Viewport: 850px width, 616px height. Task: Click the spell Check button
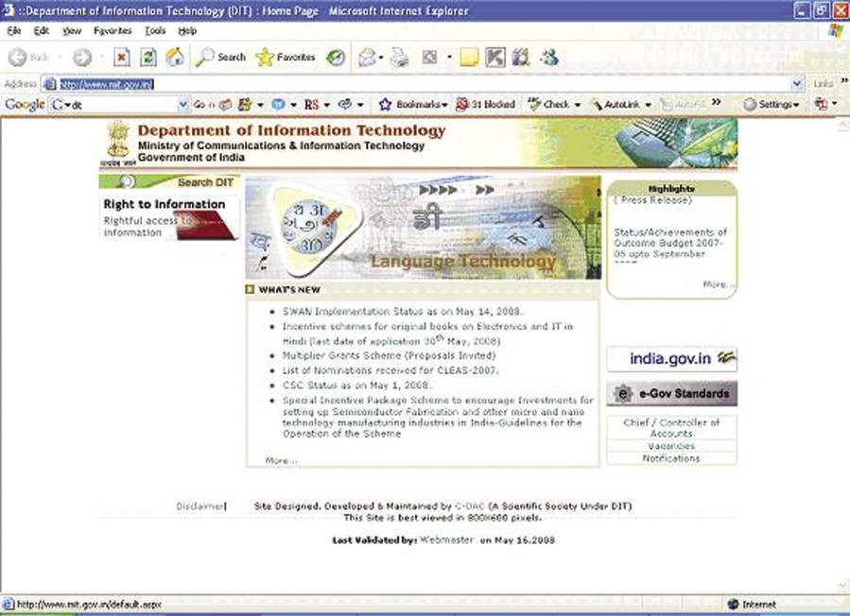point(548,105)
